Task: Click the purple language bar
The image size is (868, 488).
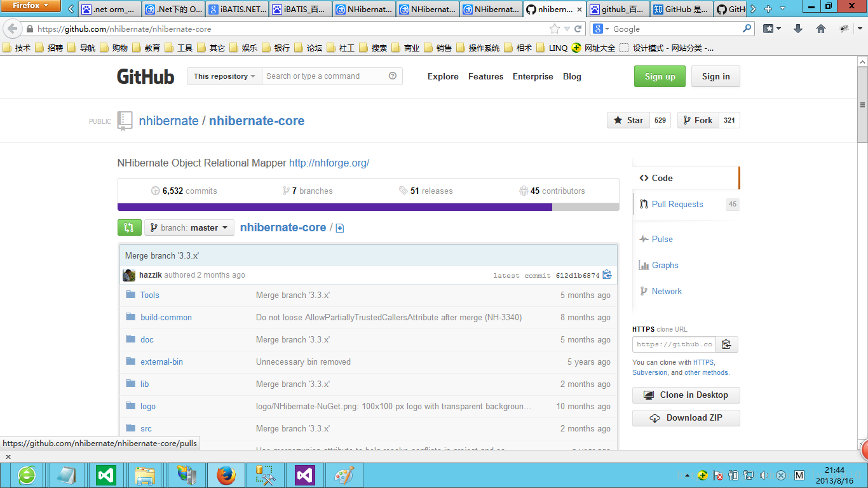Action: 335,207
